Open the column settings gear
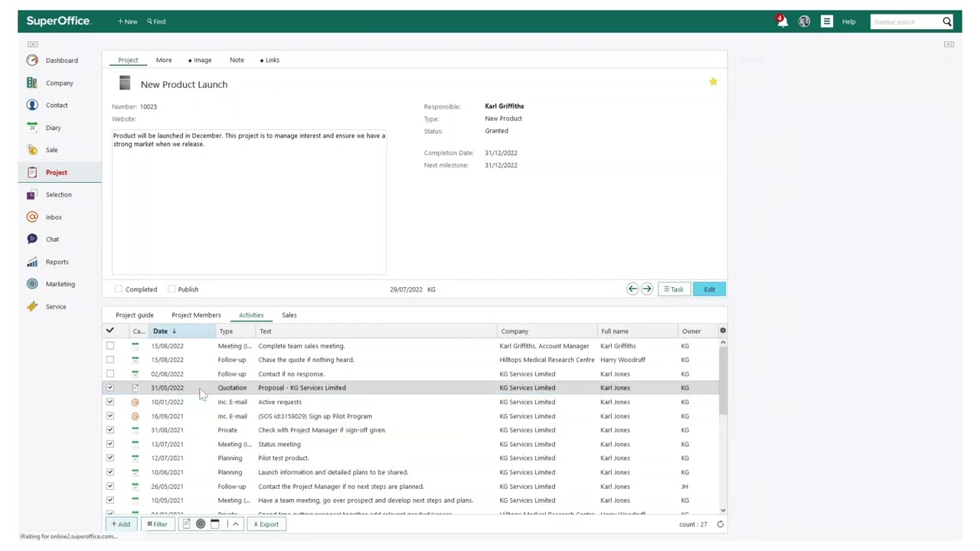The image size is (980, 551). coord(723,331)
